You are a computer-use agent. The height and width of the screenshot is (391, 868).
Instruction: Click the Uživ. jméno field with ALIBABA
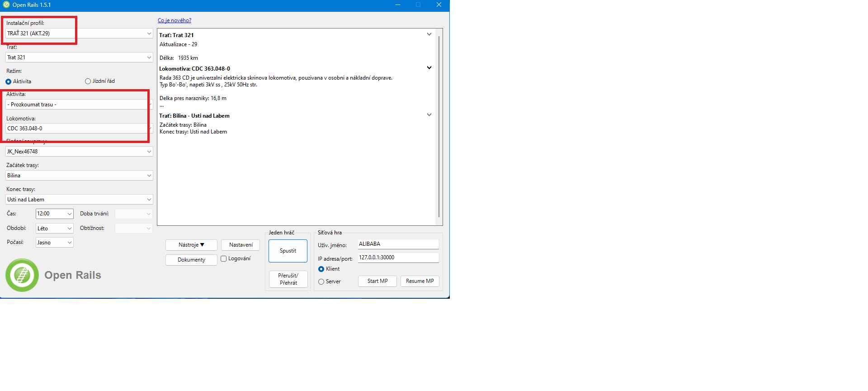(398, 244)
